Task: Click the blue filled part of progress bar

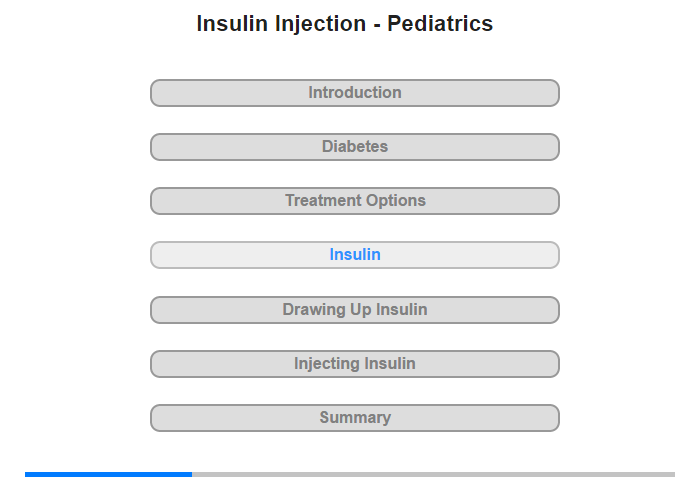Action: click(x=108, y=474)
